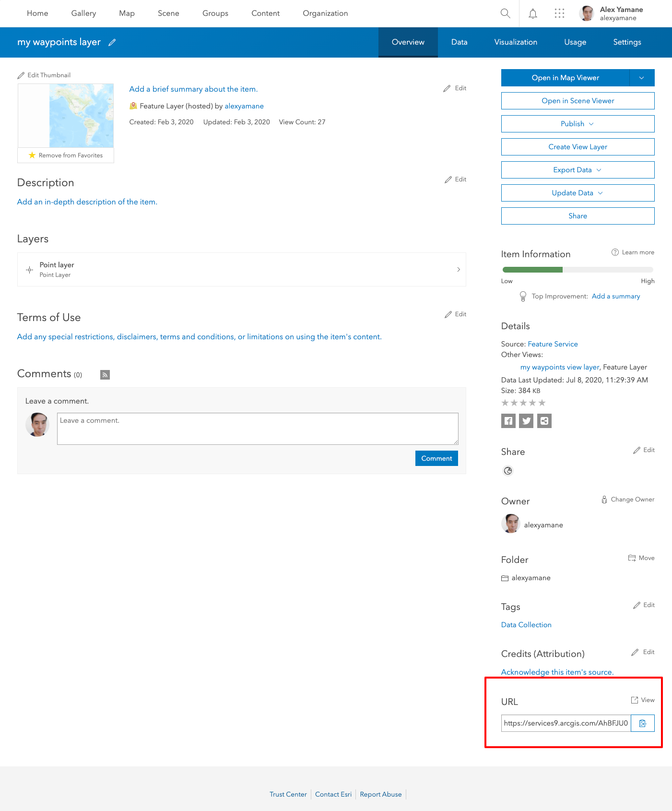
Task: Expand the Export Data dropdown
Action: [578, 170]
